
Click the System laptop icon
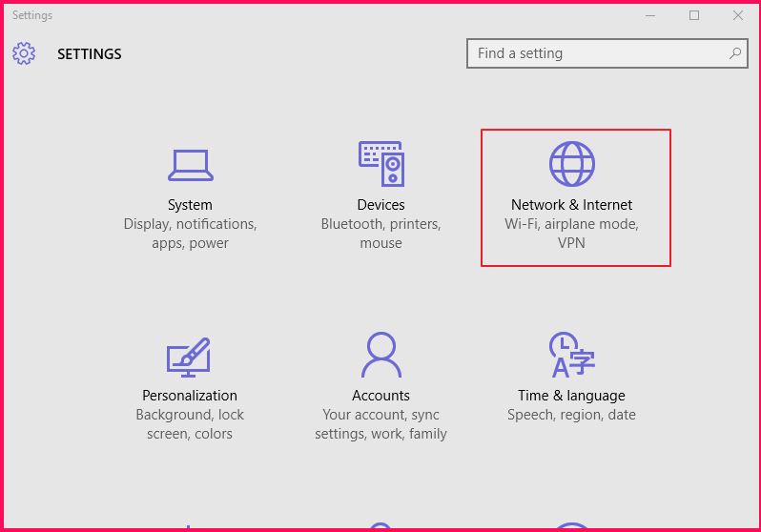coord(190,164)
